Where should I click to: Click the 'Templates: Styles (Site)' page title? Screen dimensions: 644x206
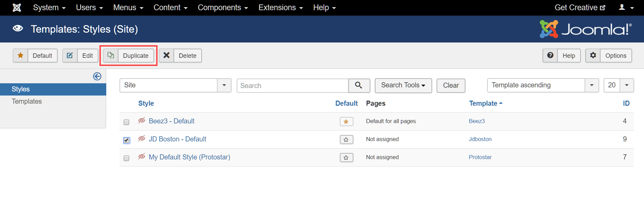(x=84, y=29)
